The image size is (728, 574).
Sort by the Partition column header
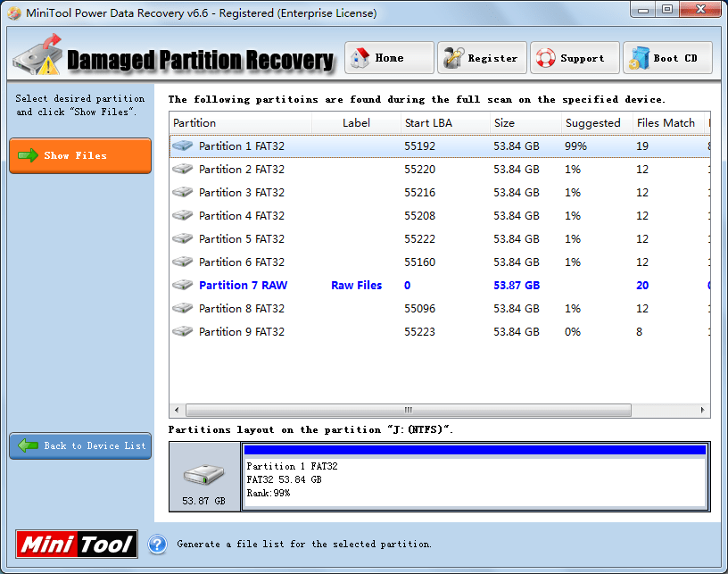coord(241,123)
